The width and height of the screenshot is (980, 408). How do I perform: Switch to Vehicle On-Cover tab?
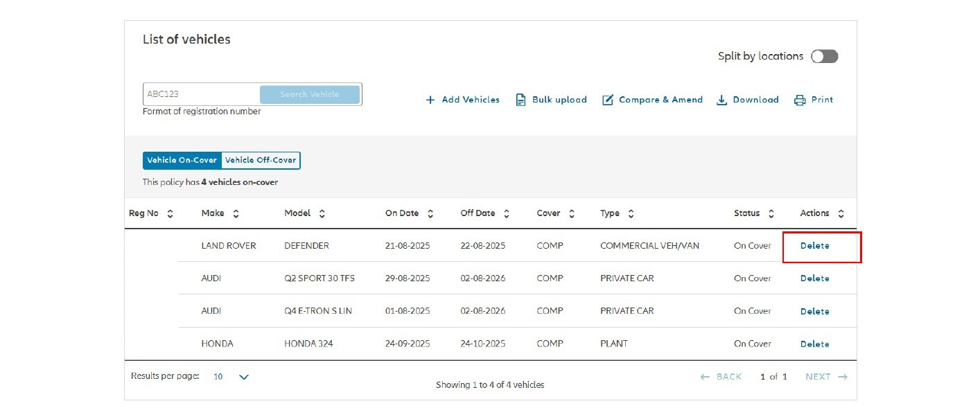point(182,160)
